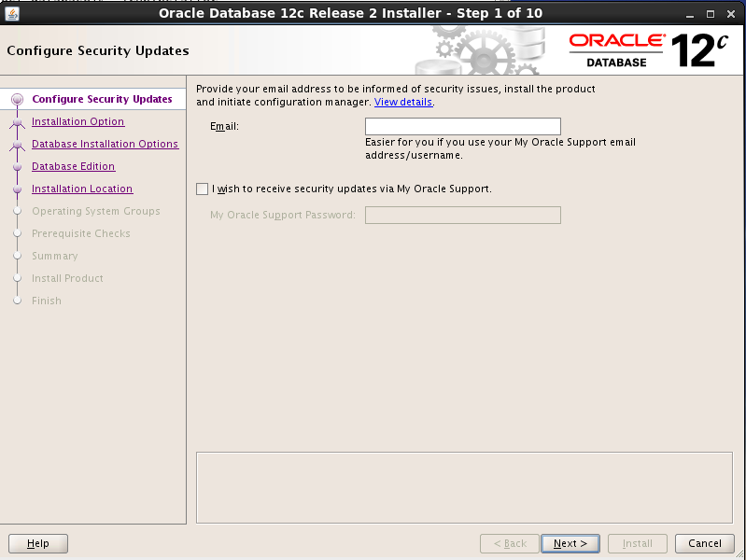Go to the Database Installation Options step
The image size is (746, 560).
click(x=106, y=144)
